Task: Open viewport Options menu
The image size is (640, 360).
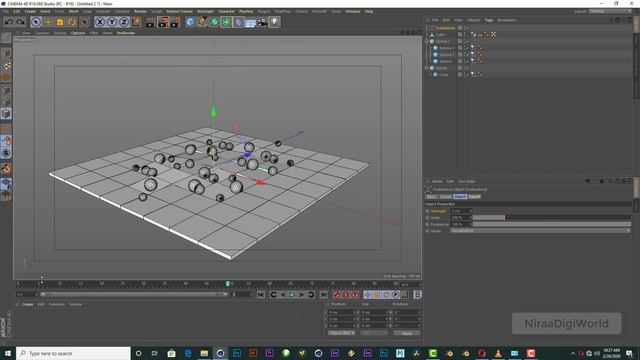Action: [78, 33]
